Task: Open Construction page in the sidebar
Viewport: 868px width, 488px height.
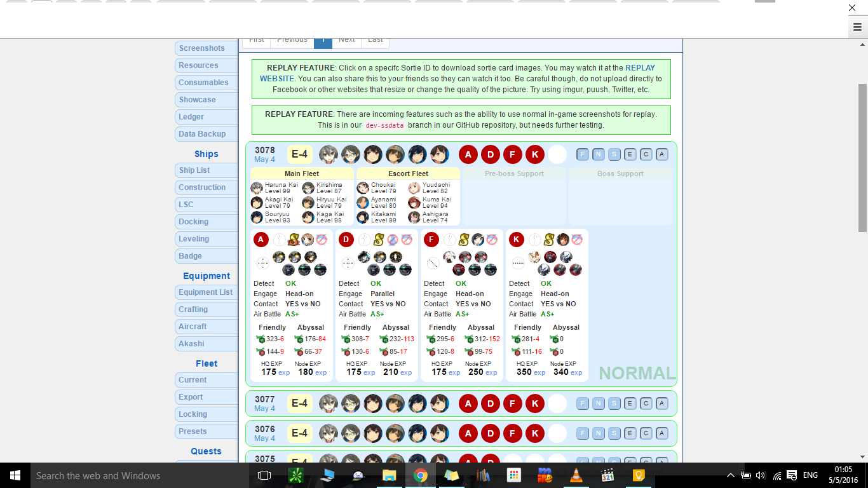Action: click(x=207, y=187)
